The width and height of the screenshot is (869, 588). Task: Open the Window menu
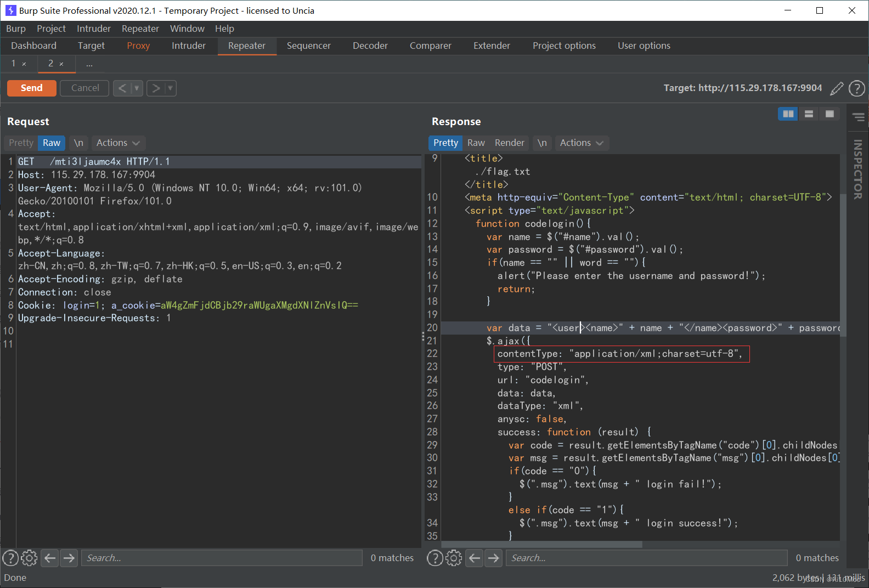187,29
